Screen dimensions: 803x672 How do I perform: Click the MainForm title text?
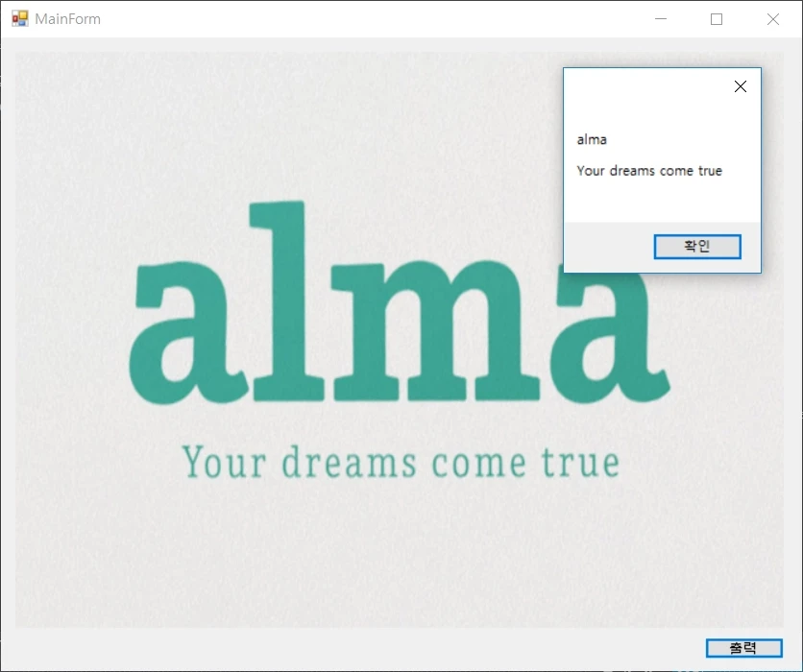pos(67,19)
